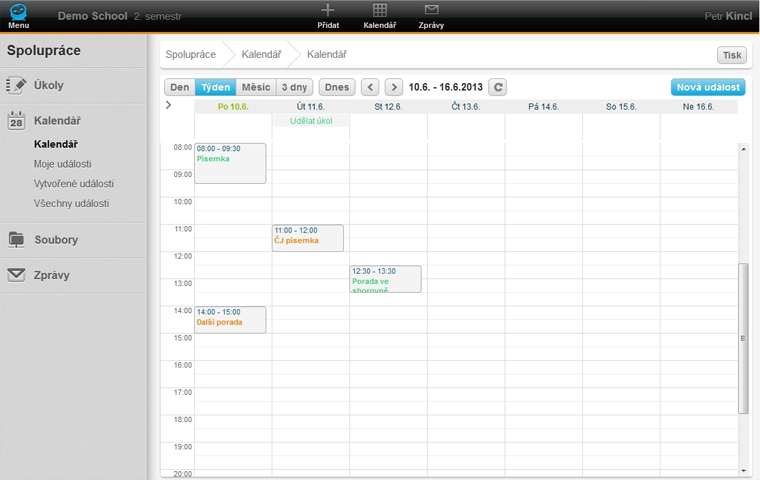Click the Úkoly pencil icon in sidebar
Image resolution: width=760 pixels, height=480 pixels.
[x=16, y=85]
